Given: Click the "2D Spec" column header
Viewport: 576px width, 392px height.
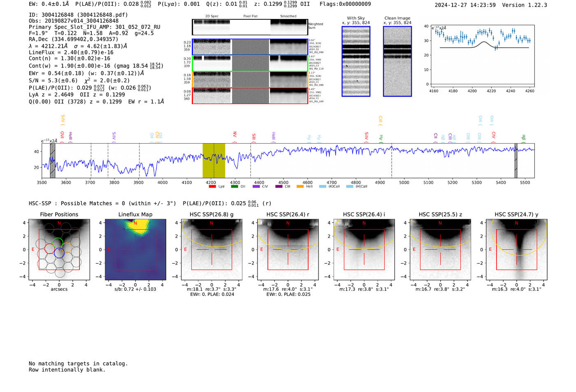Looking at the screenshot, I should click(x=212, y=16).
